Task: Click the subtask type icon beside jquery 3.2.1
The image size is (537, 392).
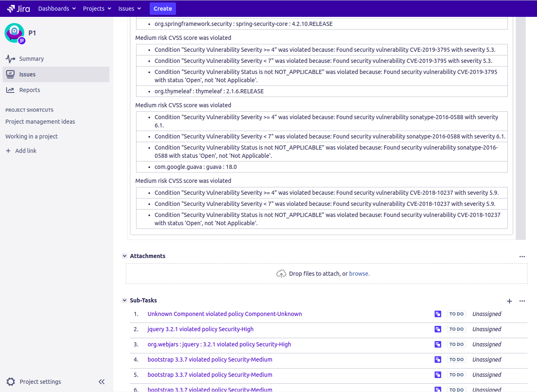Action: point(437,329)
